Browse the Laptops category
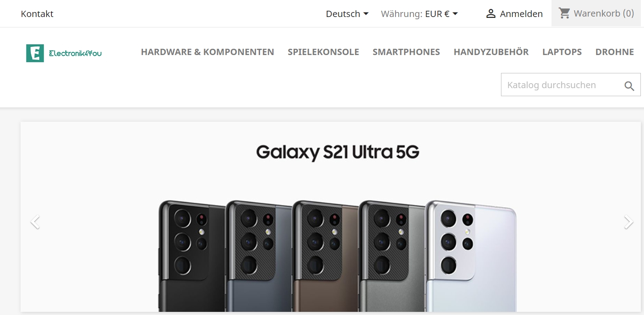Image resolution: width=644 pixels, height=315 pixels. (x=562, y=52)
